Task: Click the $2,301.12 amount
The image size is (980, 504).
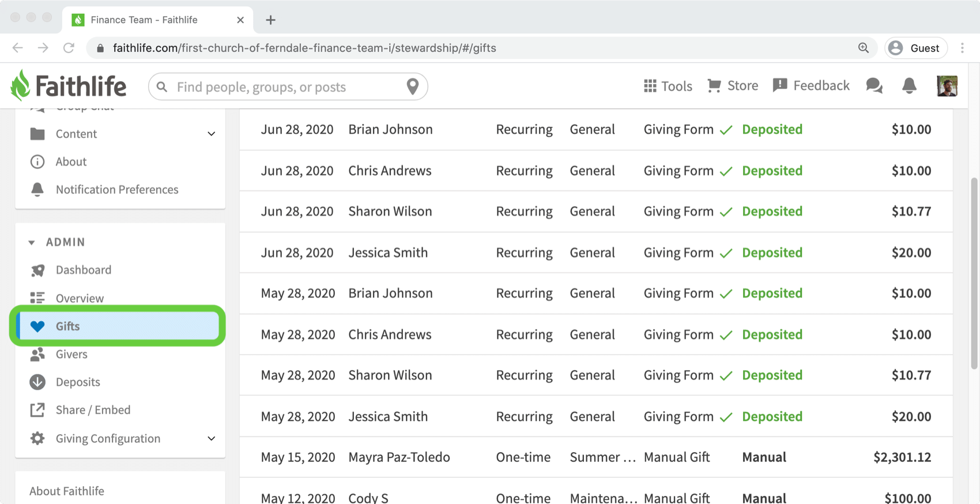Action: point(902,457)
